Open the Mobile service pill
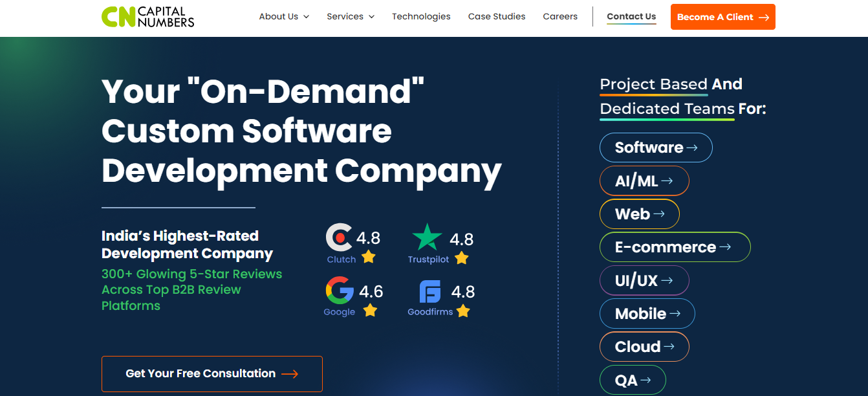The image size is (868, 396). tap(647, 314)
